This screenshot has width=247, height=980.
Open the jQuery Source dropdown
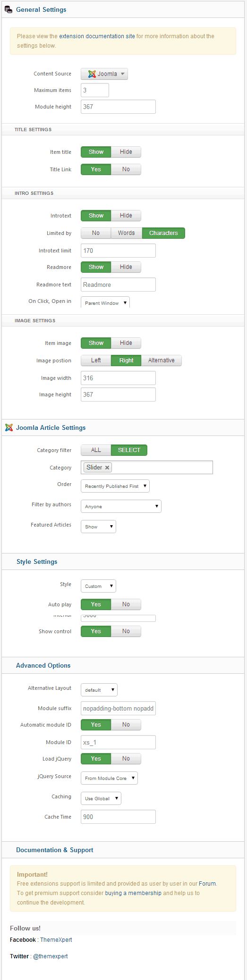tap(109, 778)
